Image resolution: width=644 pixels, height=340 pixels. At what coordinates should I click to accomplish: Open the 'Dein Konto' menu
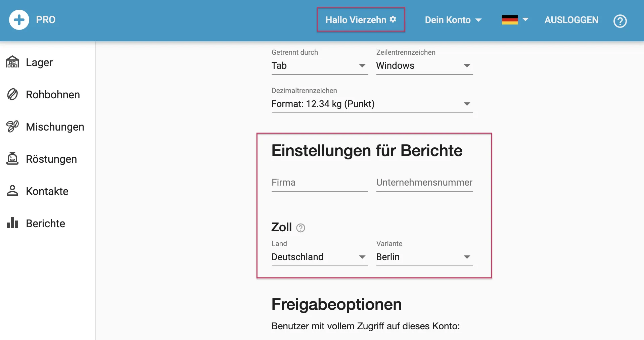click(x=453, y=20)
